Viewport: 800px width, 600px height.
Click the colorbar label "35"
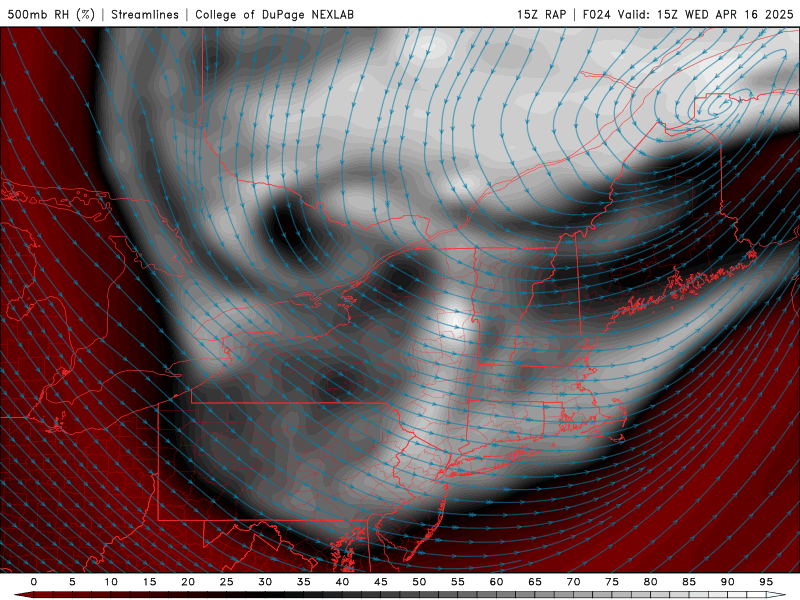[304, 582]
